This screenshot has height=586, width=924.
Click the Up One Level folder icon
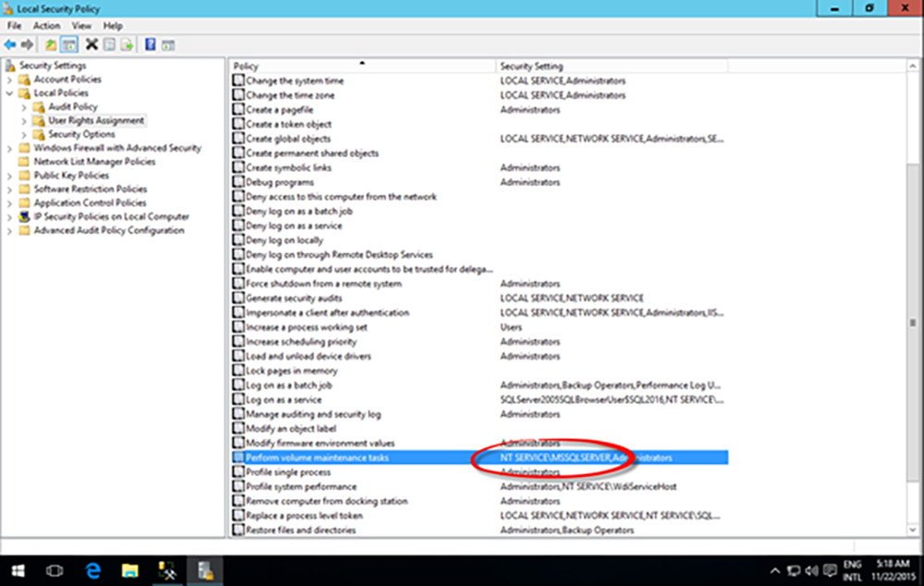point(49,44)
